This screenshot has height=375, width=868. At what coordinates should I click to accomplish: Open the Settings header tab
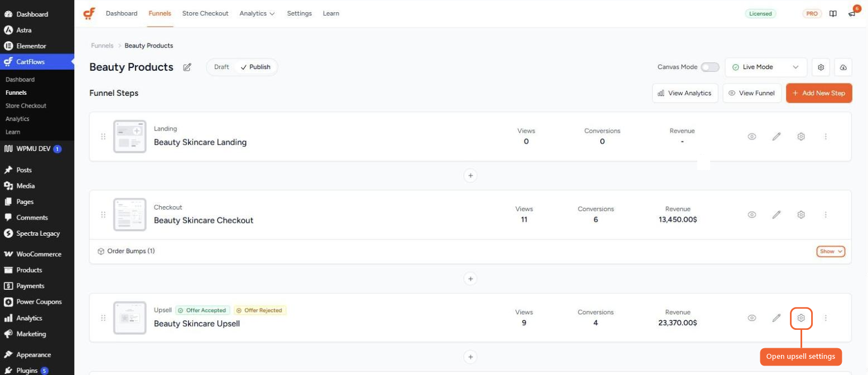(300, 13)
